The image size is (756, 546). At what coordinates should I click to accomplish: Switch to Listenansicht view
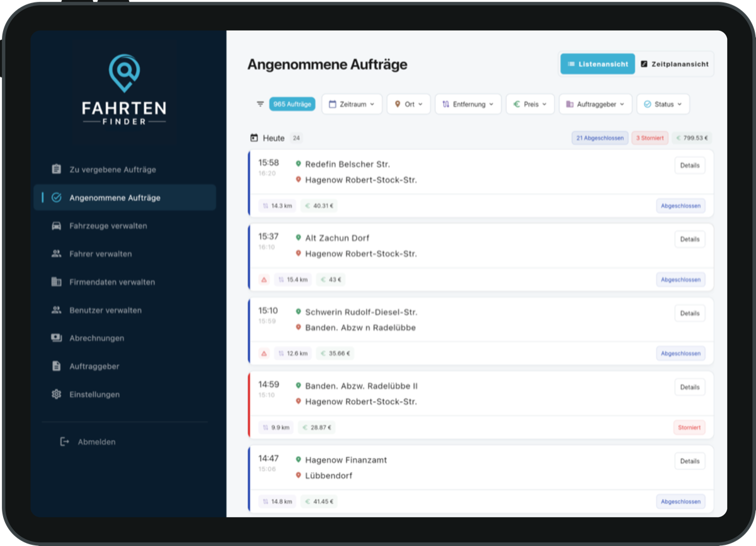pyautogui.click(x=598, y=64)
